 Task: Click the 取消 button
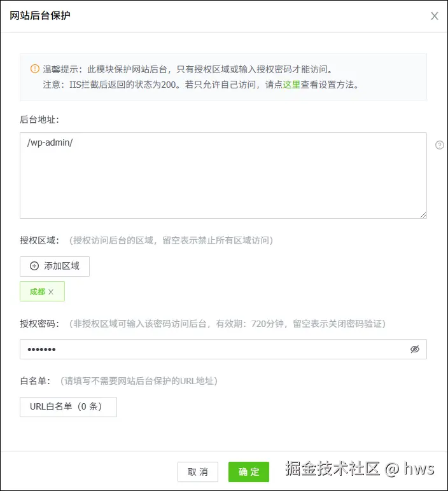click(x=198, y=471)
